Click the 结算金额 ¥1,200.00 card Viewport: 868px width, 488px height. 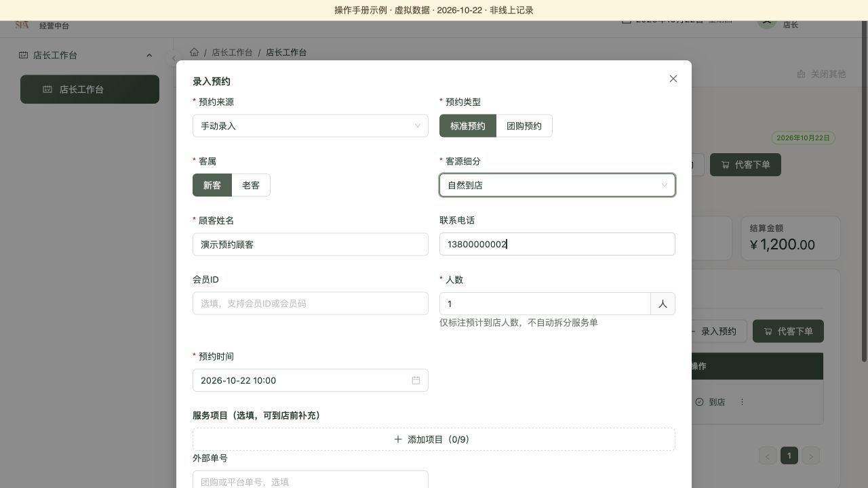tap(790, 238)
